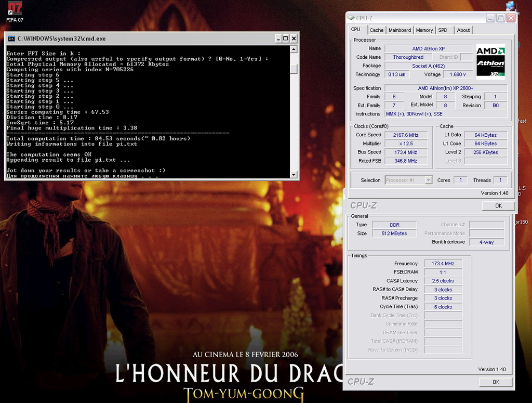532x403 pixels.
Task: Click the Rated FSB value '346.8 MHz'
Action: coord(406,161)
